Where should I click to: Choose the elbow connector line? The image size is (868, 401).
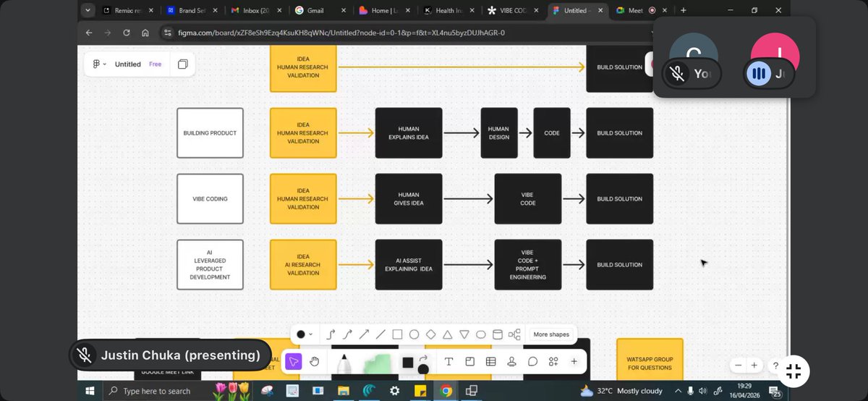click(x=331, y=334)
